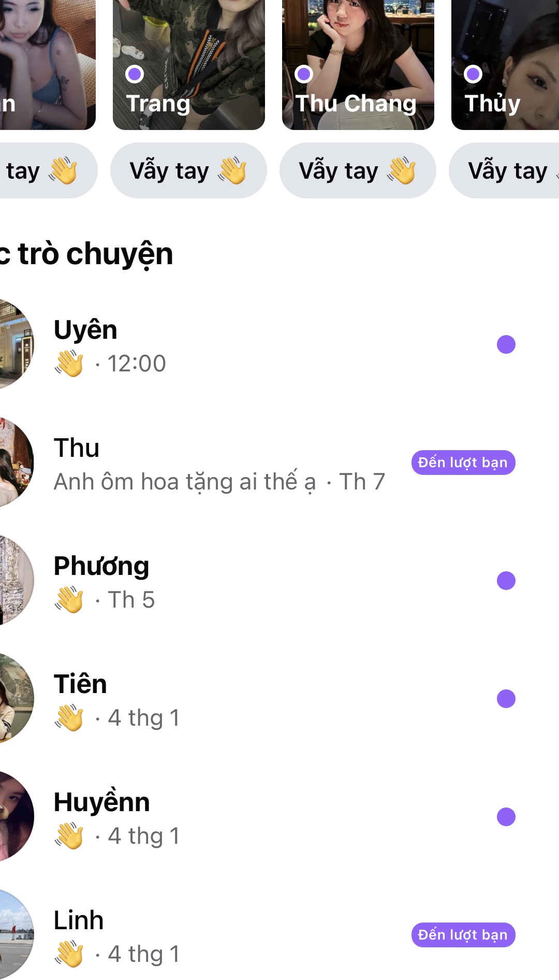
Task: Open the conversation with Linh
Action: click(279, 935)
